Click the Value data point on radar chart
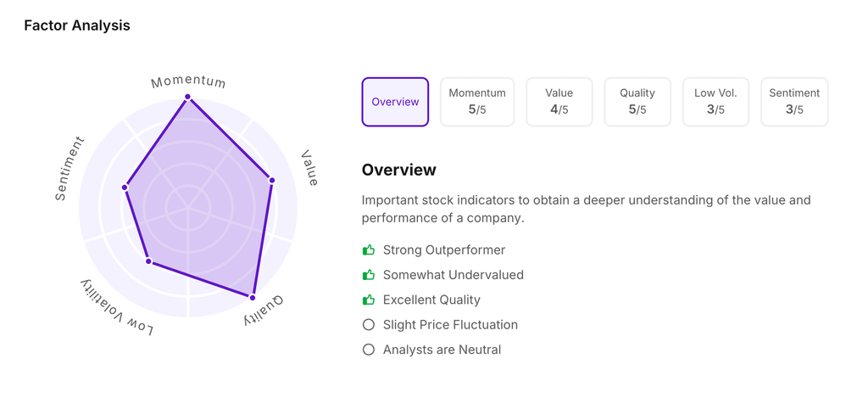 coord(272,180)
